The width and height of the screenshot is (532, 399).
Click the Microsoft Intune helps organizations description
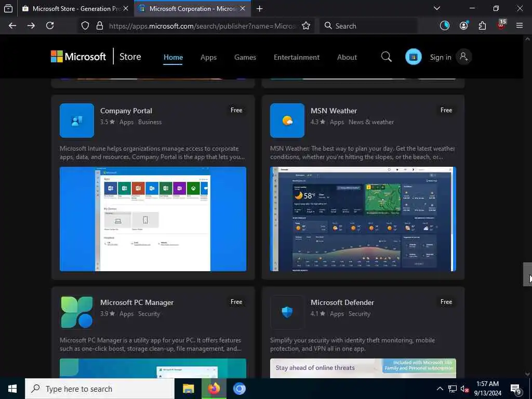click(152, 153)
